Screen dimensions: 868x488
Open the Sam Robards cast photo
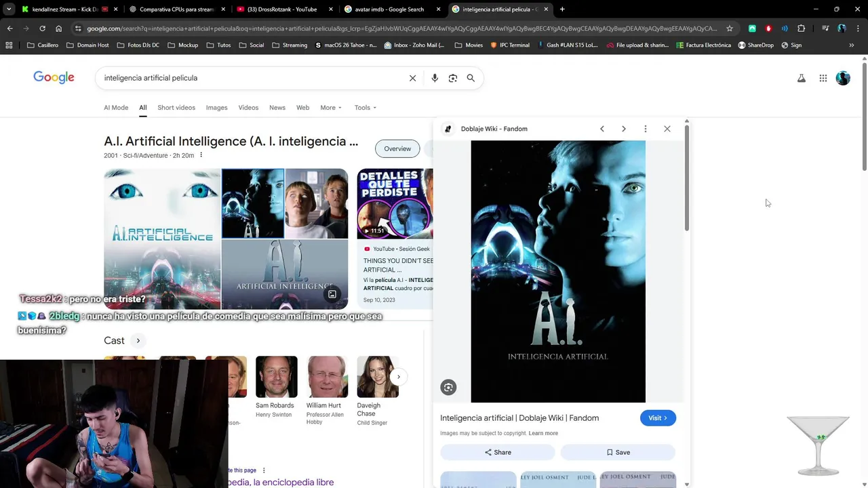point(277,377)
